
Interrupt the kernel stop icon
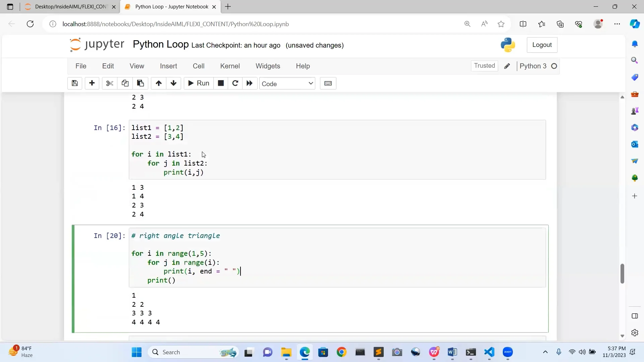(221, 83)
